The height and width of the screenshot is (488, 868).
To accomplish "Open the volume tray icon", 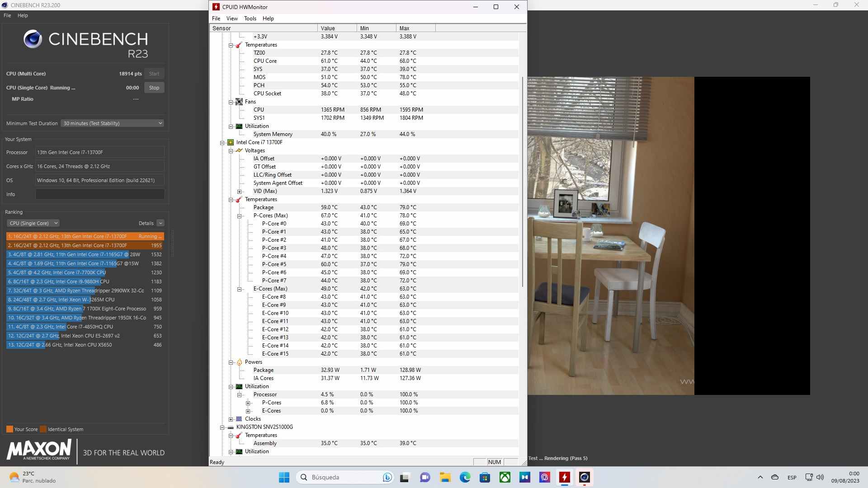I will [x=820, y=477].
